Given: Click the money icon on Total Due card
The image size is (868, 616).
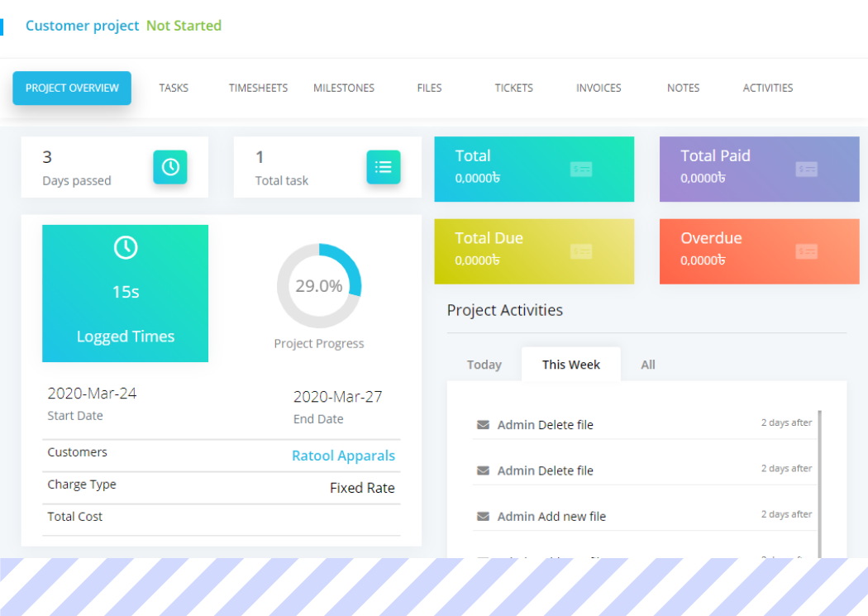Looking at the screenshot, I should coord(581,251).
